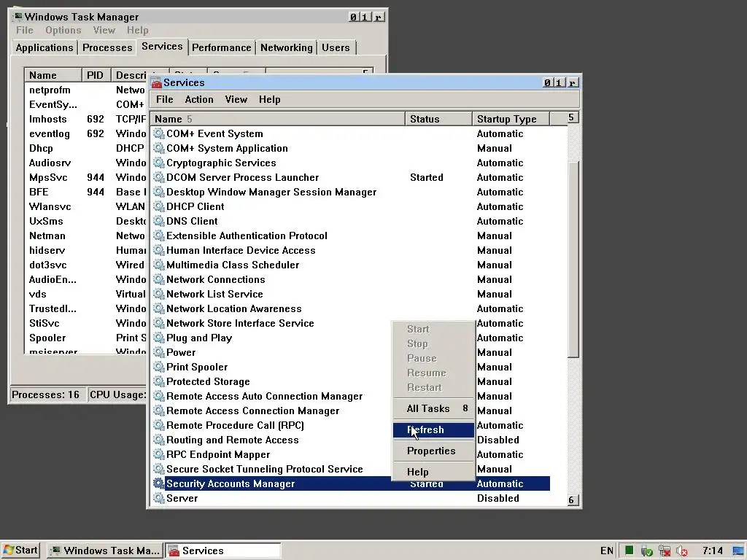
Task: Sort services by the Name column header
Action: (278, 119)
